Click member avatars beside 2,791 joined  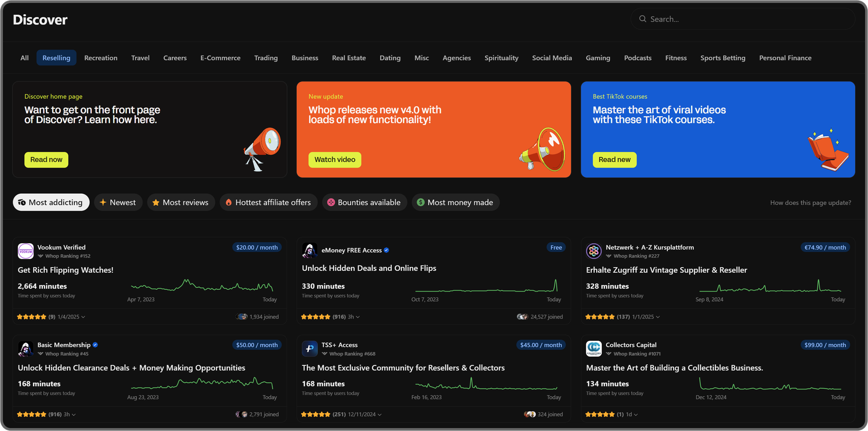click(241, 414)
